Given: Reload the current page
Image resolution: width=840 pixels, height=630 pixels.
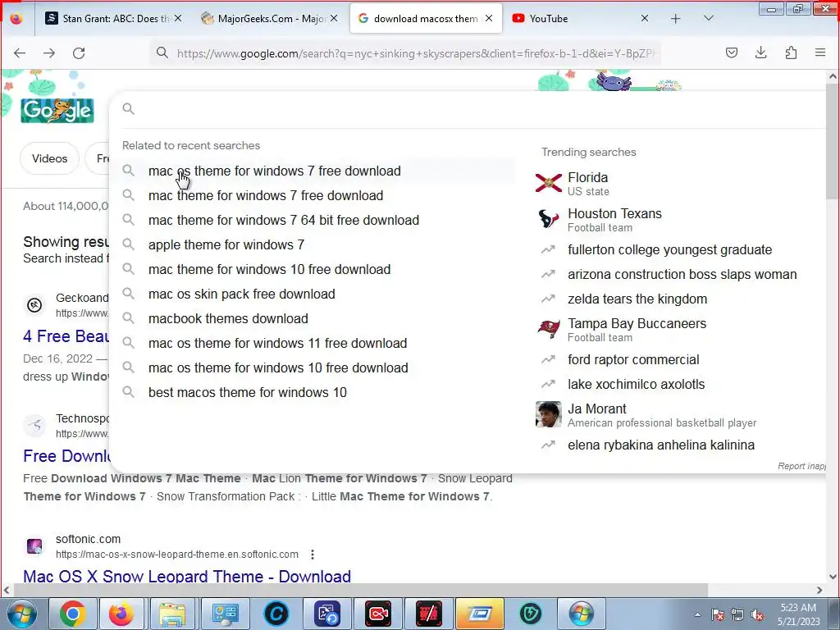Looking at the screenshot, I should [x=79, y=53].
